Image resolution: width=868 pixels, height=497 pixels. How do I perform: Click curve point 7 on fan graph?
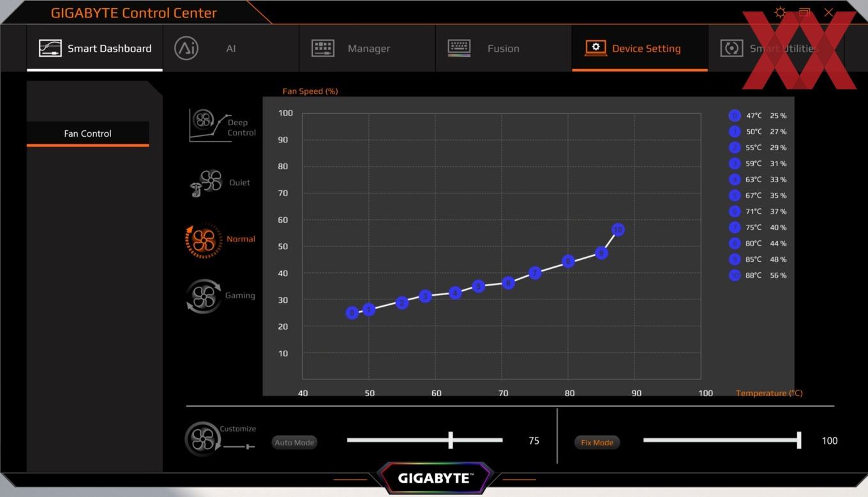coord(535,273)
